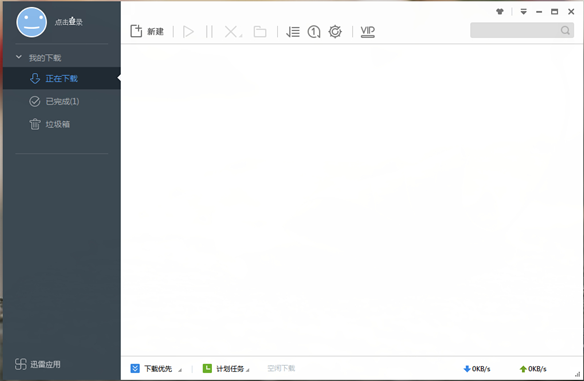Click the green 计划任务 icon
The height and width of the screenshot is (381, 584).
207,368
